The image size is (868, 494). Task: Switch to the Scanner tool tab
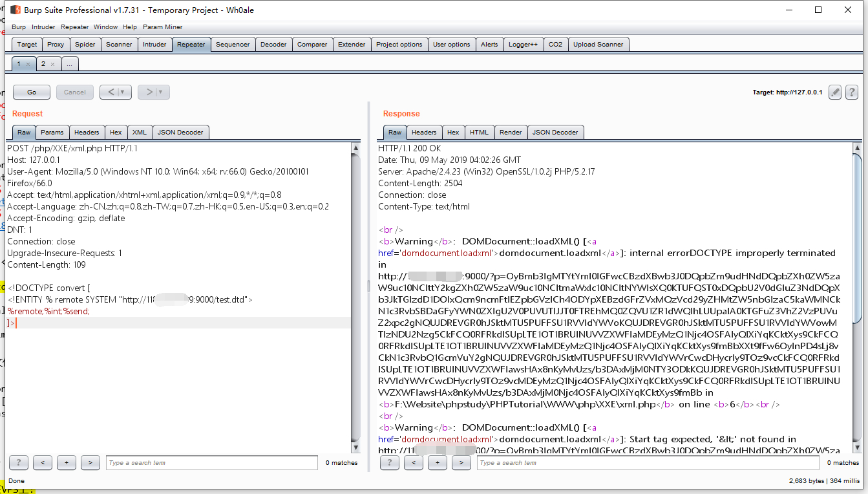click(119, 45)
